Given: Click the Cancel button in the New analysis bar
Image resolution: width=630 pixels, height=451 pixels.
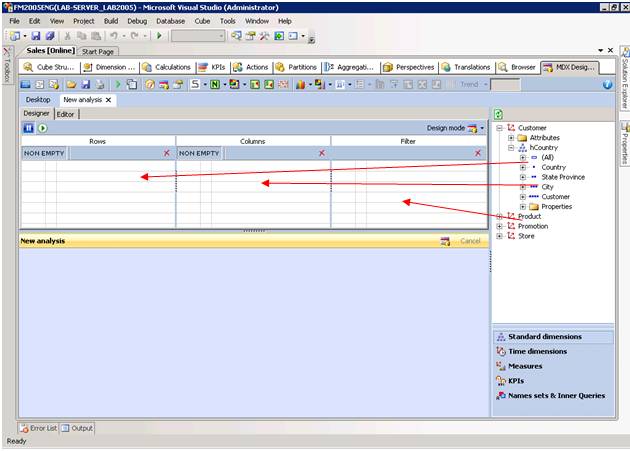Looking at the screenshot, I should coord(470,241).
